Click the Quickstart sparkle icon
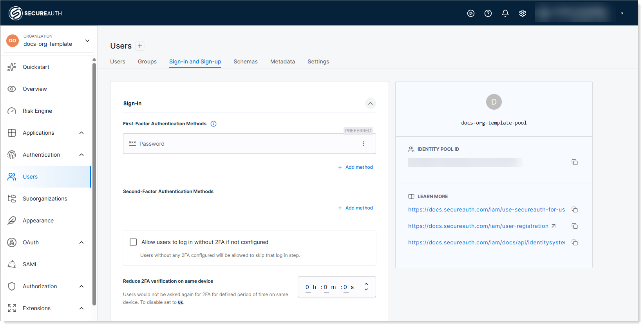Image resolution: width=644 pixels, height=327 pixels. 12,67
